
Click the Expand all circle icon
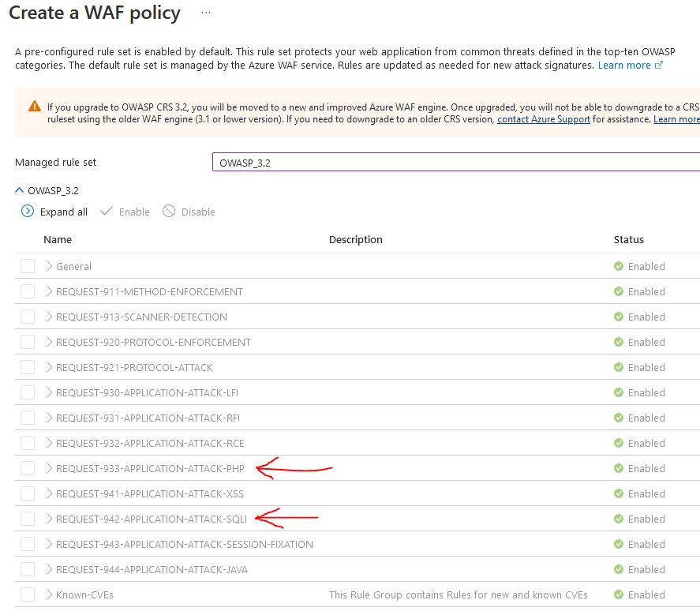point(28,212)
